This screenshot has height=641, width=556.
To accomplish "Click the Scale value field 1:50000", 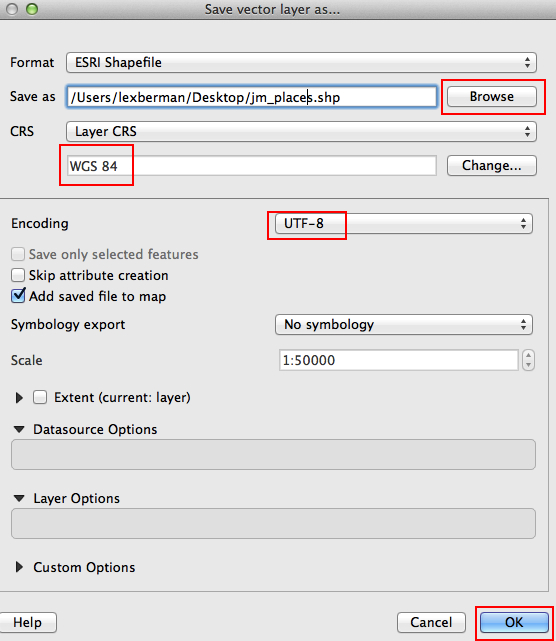I will 399,360.
